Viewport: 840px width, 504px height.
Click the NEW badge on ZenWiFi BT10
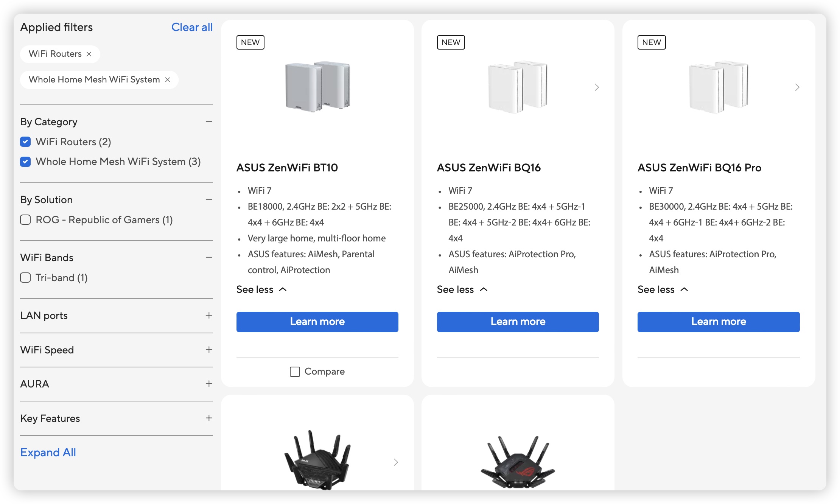[x=250, y=42]
